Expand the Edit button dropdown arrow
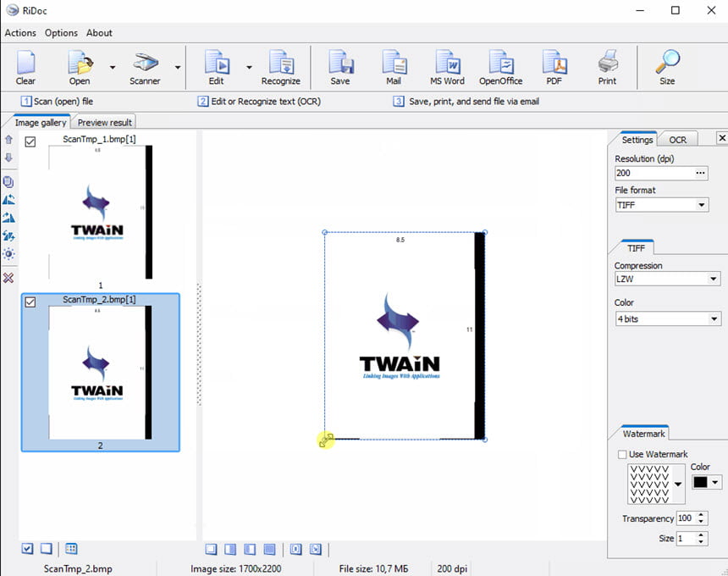This screenshot has width=728, height=576. point(250,68)
